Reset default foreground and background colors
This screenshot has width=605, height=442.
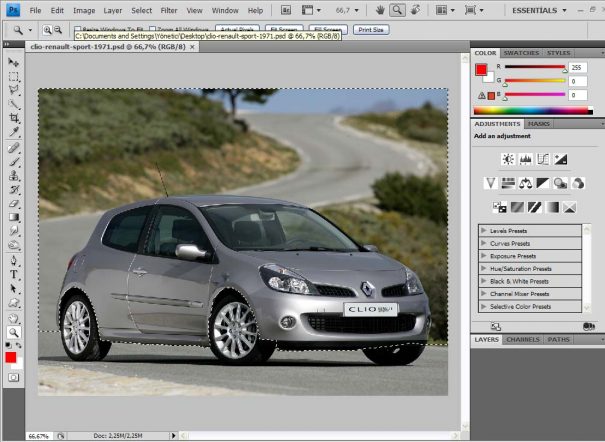click(x=8, y=345)
